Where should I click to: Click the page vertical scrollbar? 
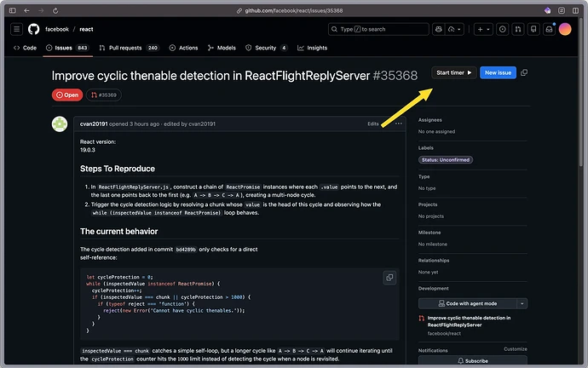point(581,92)
